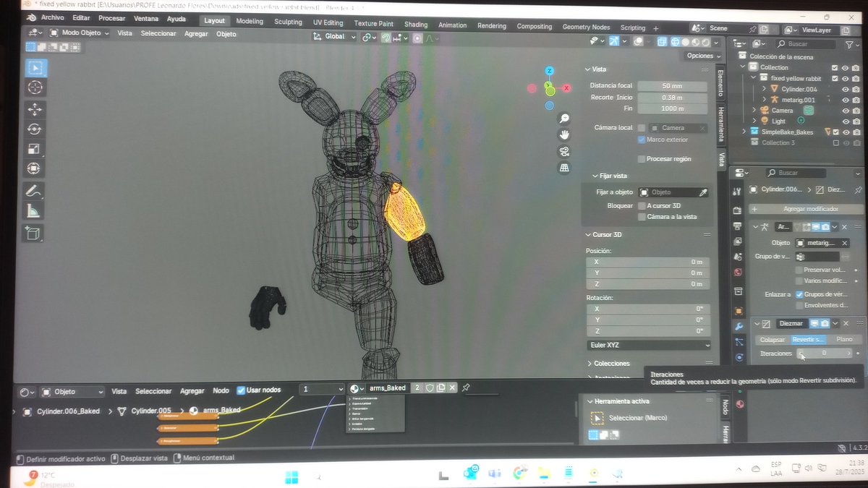The image size is (868, 488).
Task: Click eyedropper next to Fijar a objeto field
Action: [703, 192]
